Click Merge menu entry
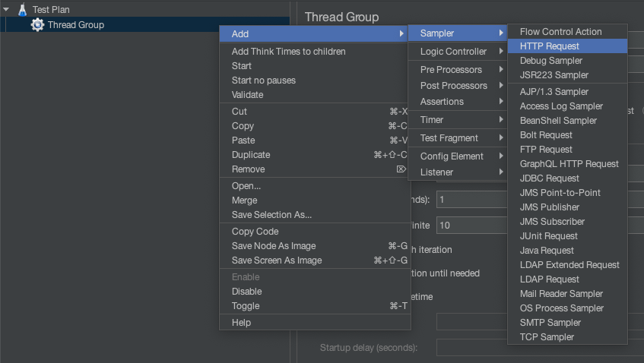 pos(315,200)
